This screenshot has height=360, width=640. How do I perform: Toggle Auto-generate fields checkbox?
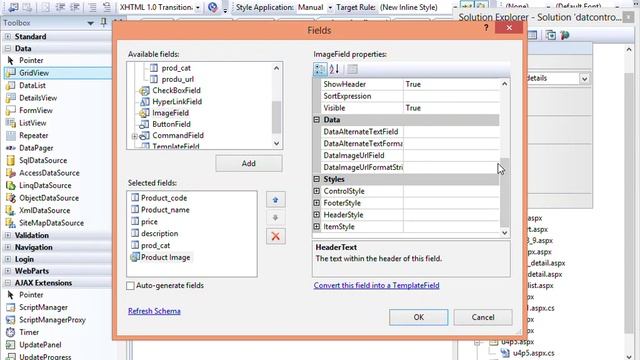coord(130,286)
